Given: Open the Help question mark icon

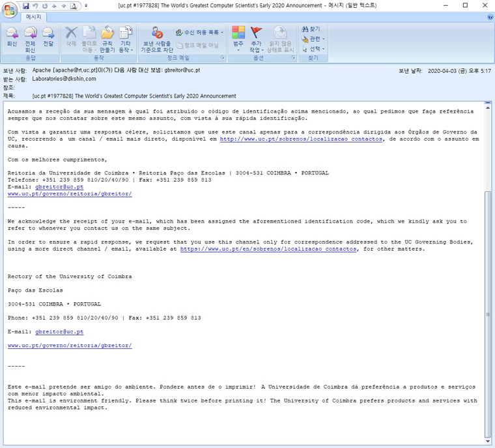Looking at the screenshot, I should pos(490,17).
